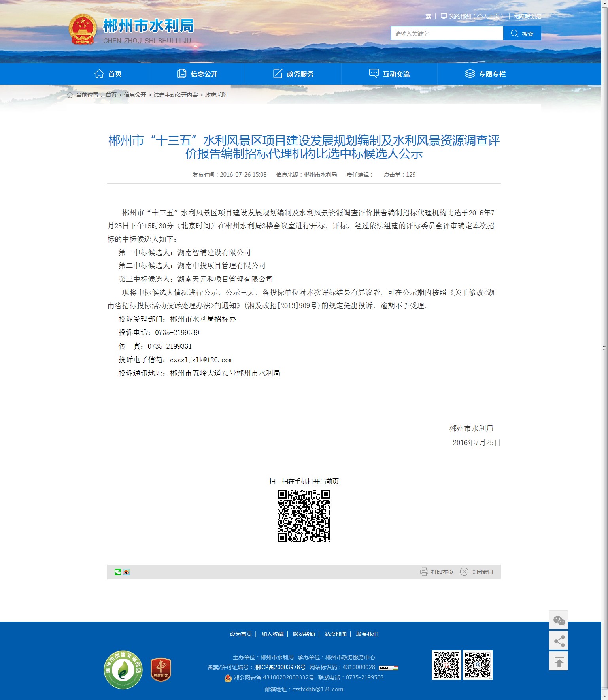Open 专题专栏 navigation tab
This screenshot has height=700, width=608.
pyautogui.click(x=485, y=73)
